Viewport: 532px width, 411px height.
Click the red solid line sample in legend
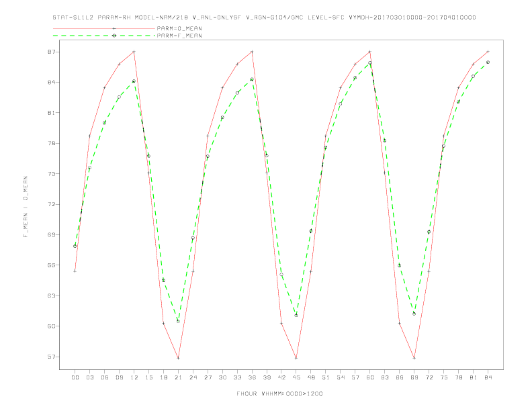point(104,28)
